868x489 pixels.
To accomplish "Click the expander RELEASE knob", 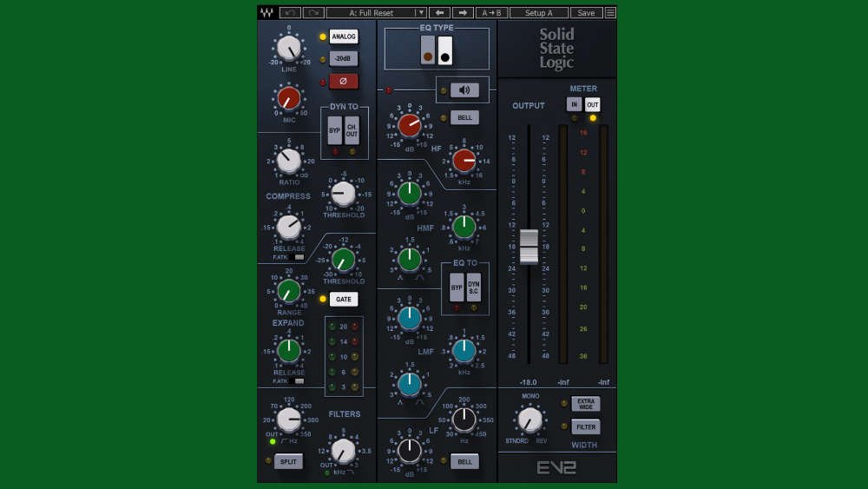I will pyautogui.click(x=289, y=351).
